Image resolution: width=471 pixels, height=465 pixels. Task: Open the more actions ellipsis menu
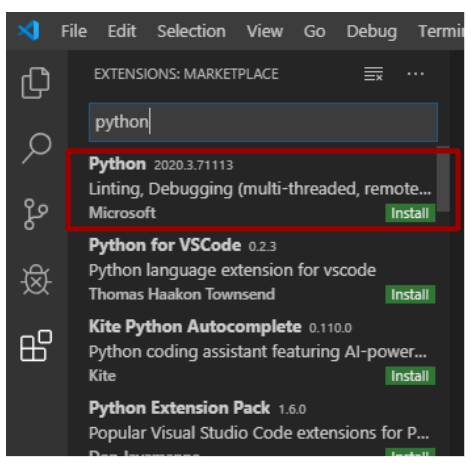(415, 74)
